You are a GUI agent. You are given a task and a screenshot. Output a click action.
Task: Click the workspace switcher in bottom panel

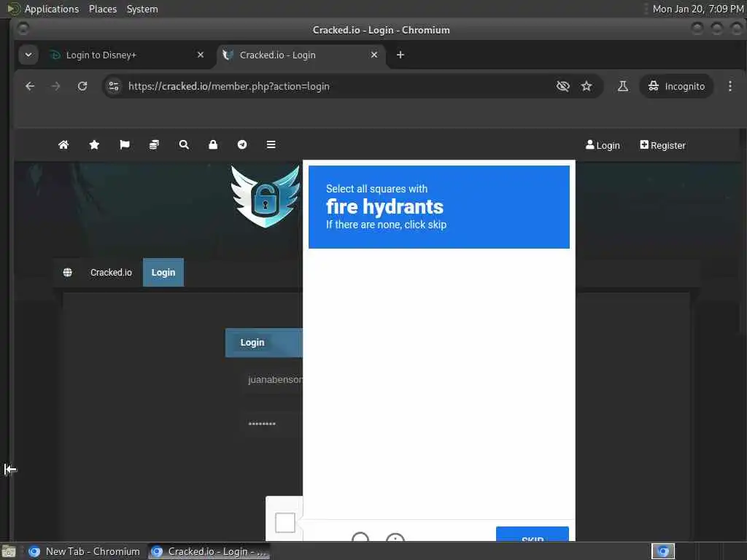(x=663, y=551)
